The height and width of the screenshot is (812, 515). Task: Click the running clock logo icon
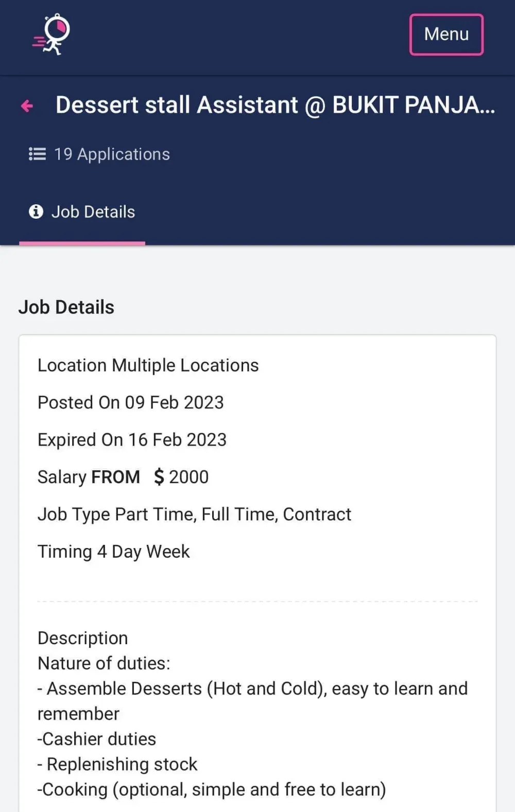51,34
